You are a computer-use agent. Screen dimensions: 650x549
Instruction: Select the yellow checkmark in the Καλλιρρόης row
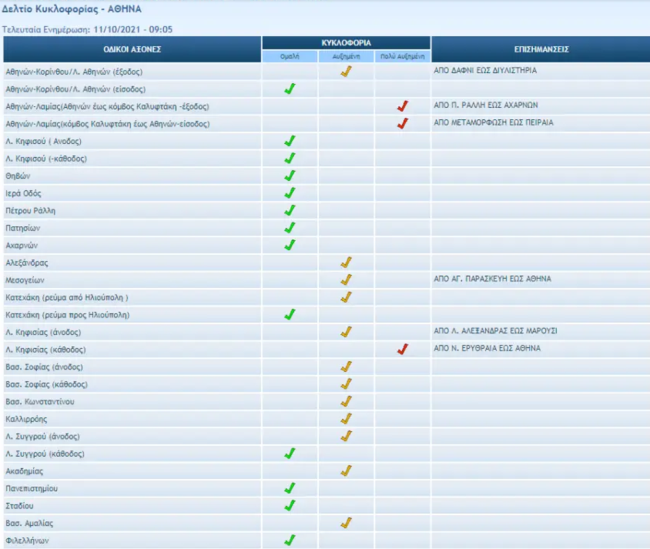(346, 418)
